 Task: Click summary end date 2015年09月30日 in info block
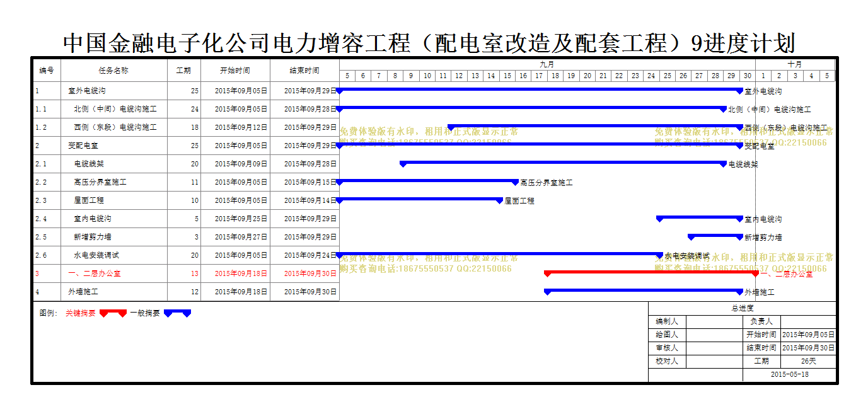pos(809,348)
